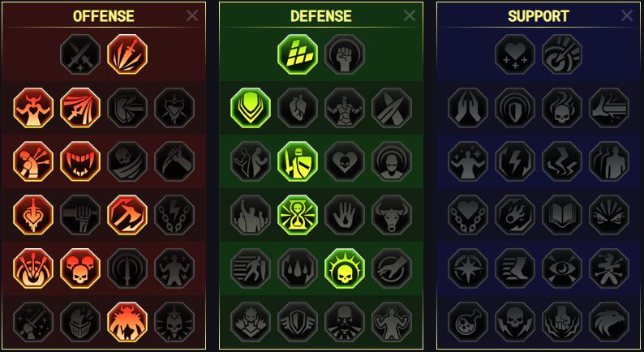Image resolution: width=644 pixels, height=352 pixels.
Task: Close the Defense mastery panel
Action: click(410, 15)
